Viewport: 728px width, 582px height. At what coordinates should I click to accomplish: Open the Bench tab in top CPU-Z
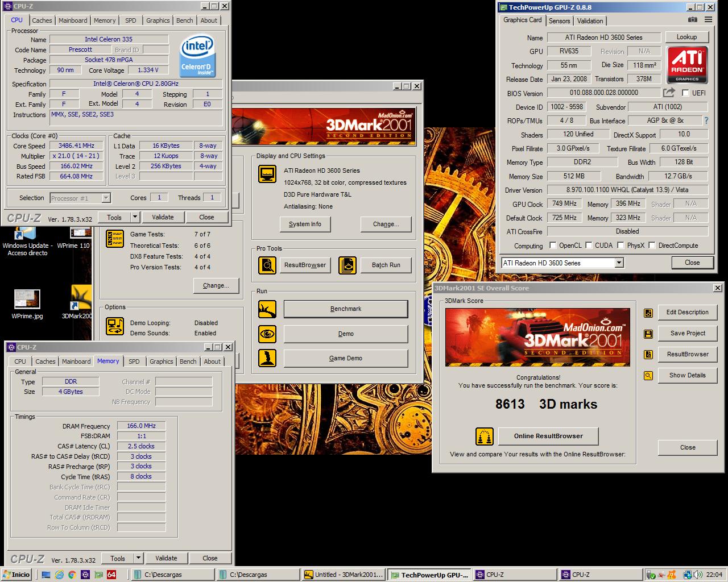point(184,20)
